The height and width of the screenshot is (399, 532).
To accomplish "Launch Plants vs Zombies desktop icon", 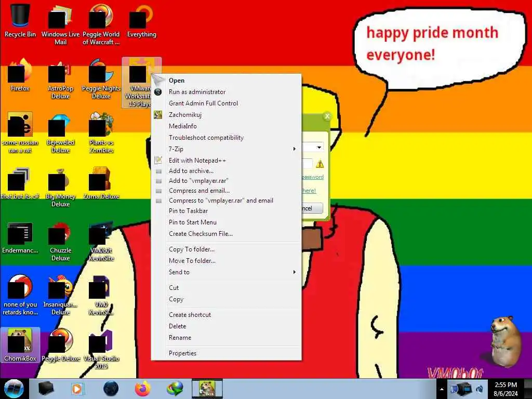I will [101, 132].
